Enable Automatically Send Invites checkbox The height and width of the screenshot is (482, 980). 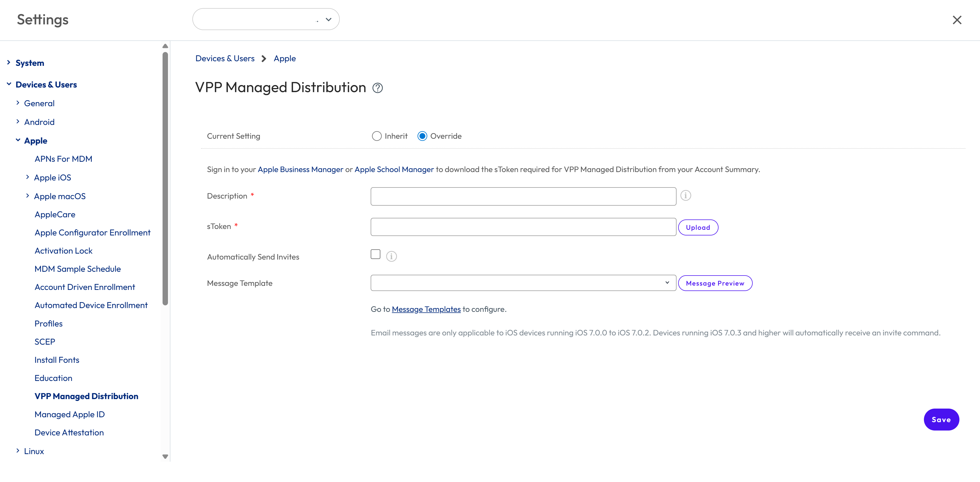(376, 254)
